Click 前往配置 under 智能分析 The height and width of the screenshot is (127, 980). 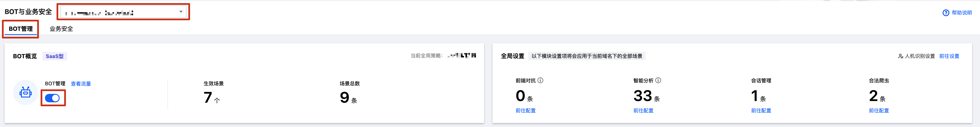(643, 111)
